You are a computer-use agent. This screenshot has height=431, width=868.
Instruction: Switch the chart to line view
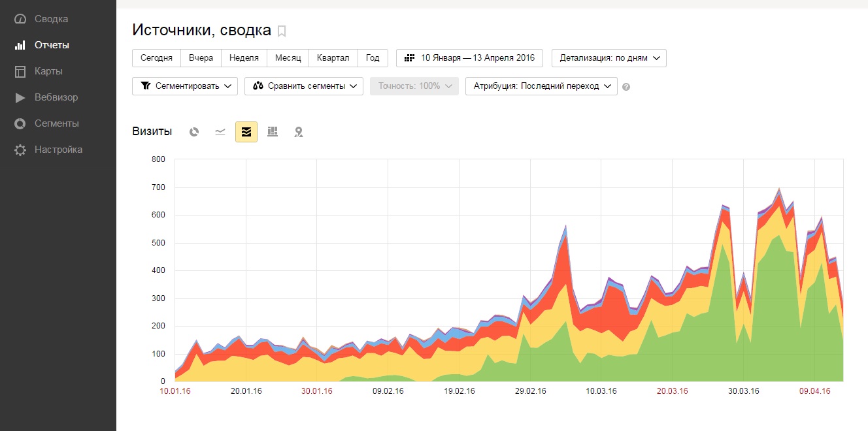pyautogui.click(x=220, y=132)
